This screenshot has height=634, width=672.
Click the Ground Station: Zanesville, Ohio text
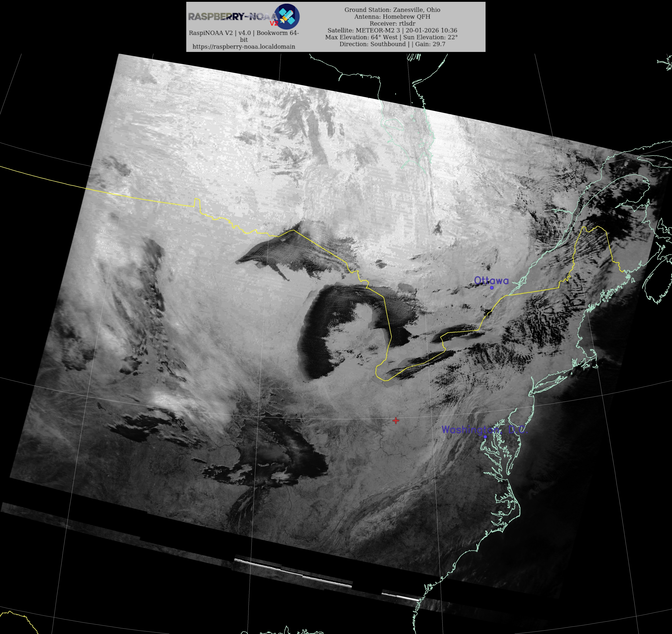392,10
